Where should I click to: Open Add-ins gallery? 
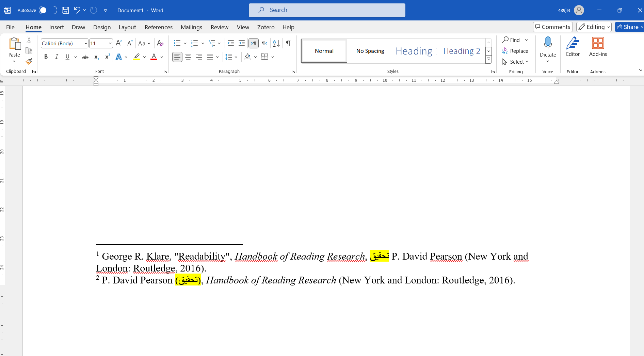[598, 47]
